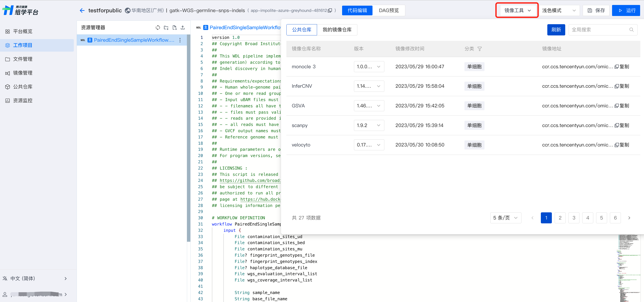Switch to the 公共仓库 tab in the image panel
The image size is (644, 302).
point(301,30)
